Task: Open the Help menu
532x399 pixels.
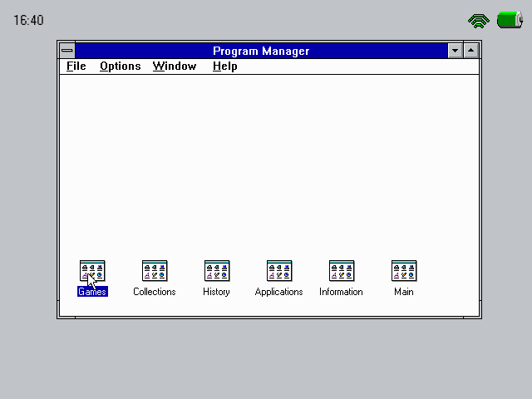Action: click(225, 66)
